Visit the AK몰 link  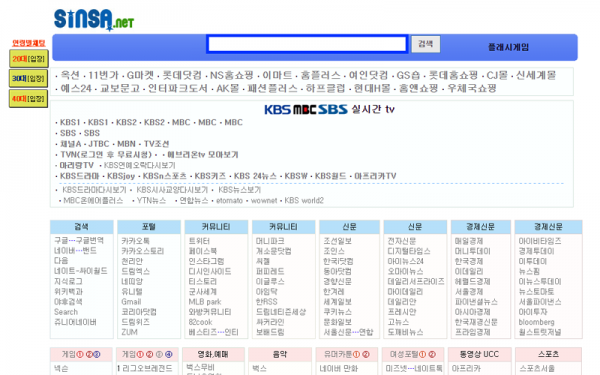click(x=227, y=88)
